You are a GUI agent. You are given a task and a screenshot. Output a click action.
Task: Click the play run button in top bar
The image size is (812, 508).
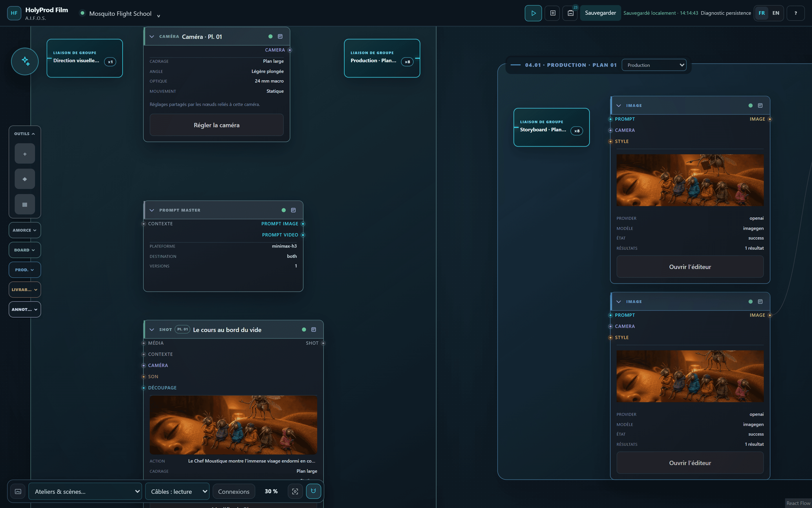pos(533,13)
